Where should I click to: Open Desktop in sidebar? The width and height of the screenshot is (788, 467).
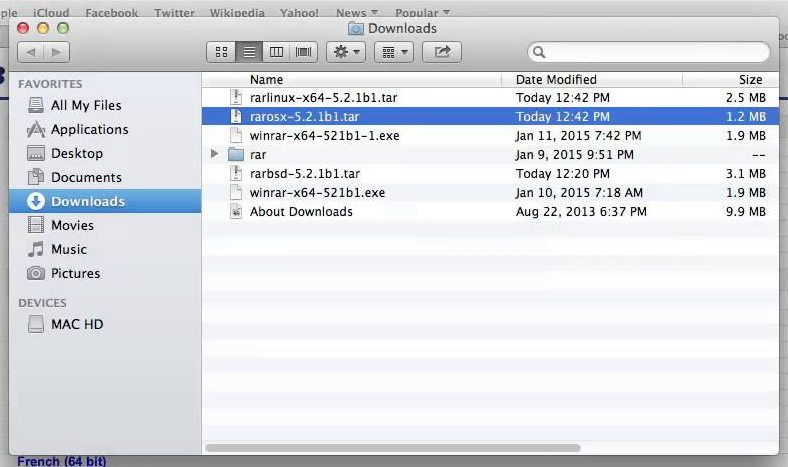[105, 153]
